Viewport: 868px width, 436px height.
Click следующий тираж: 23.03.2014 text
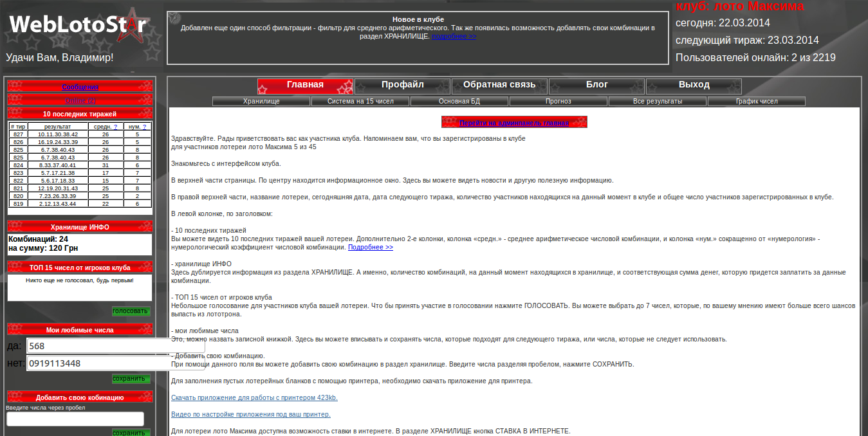pos(747,41)
